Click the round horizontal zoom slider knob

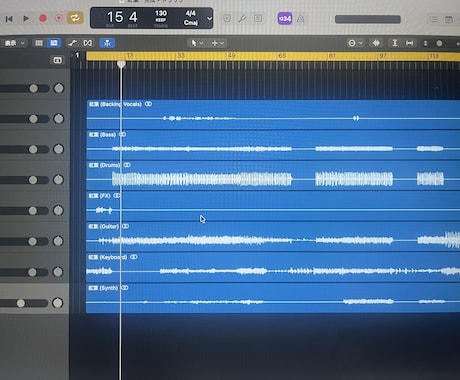[x=439, y=43]
